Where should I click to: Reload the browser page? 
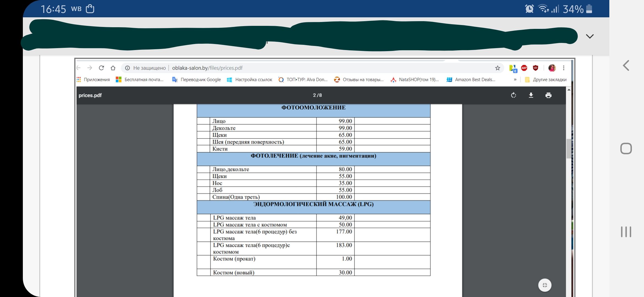tap(101, 68)
